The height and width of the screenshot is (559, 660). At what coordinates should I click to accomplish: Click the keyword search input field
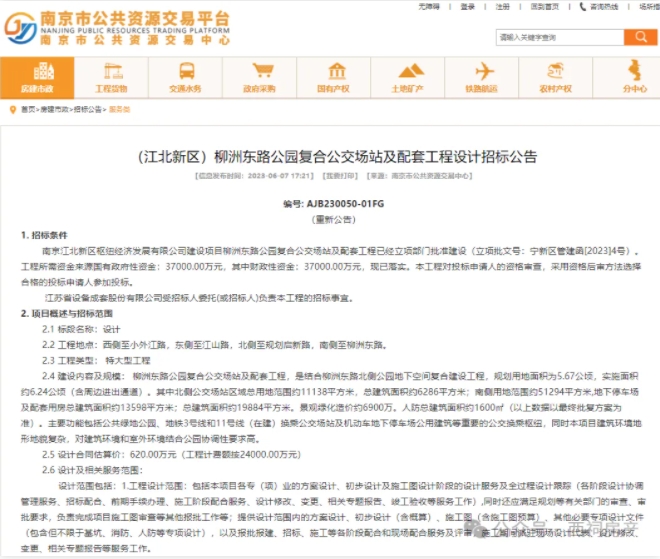559,37
